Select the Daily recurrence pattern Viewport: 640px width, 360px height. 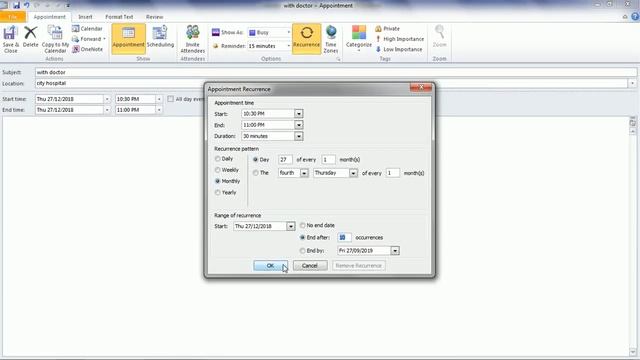tap(224, 159)
